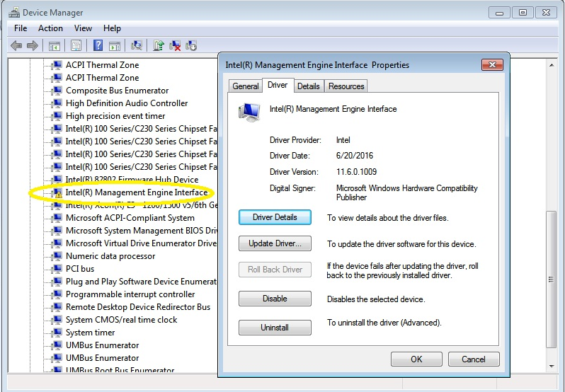Click the Driver Details button

point(275,217)
